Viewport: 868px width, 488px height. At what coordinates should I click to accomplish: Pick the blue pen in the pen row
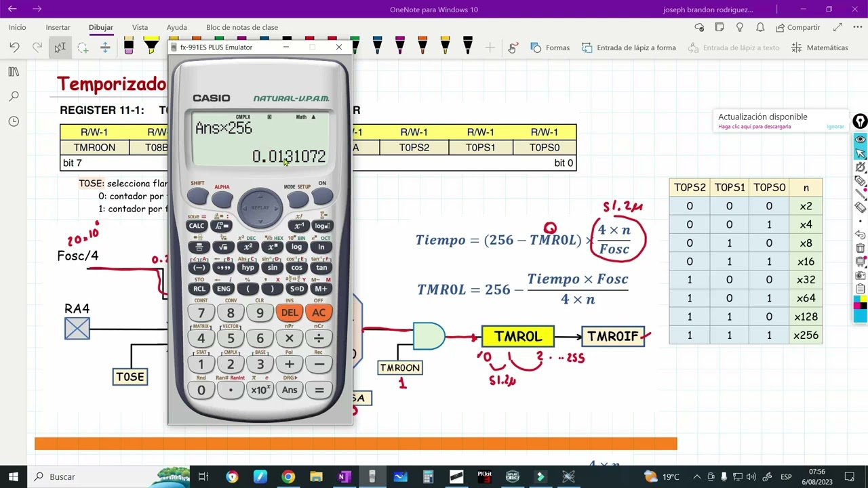[377, 46]
